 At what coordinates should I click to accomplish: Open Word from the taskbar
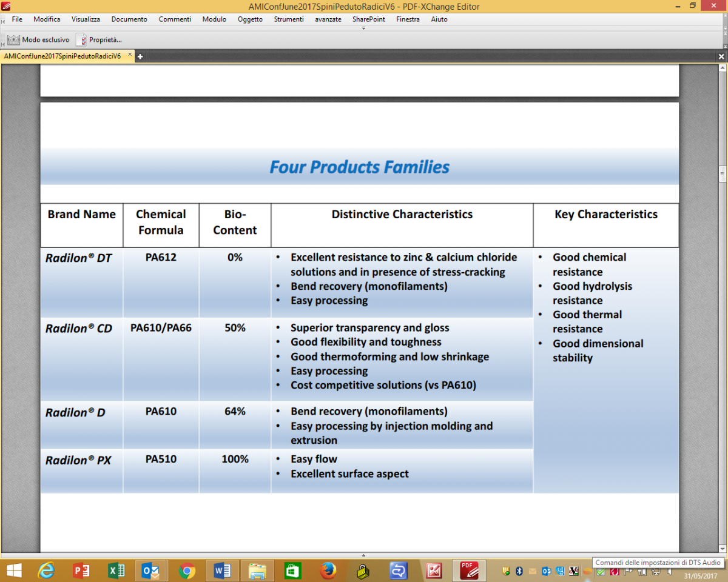click(x=222, y=570)
